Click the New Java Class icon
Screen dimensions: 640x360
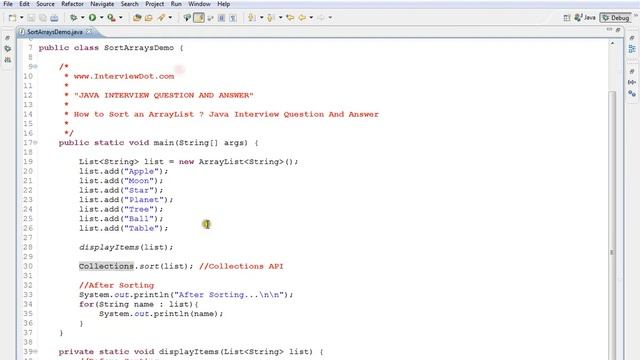coord(149,18)
